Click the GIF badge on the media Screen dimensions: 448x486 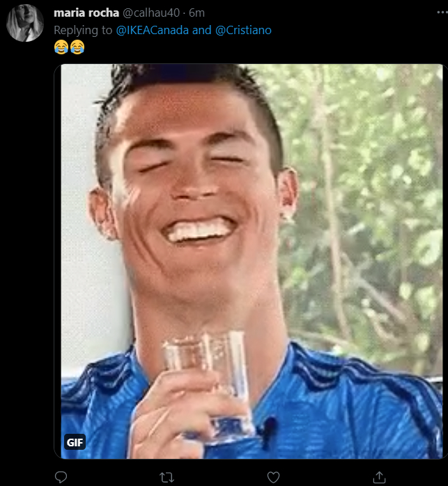(75, 442)
